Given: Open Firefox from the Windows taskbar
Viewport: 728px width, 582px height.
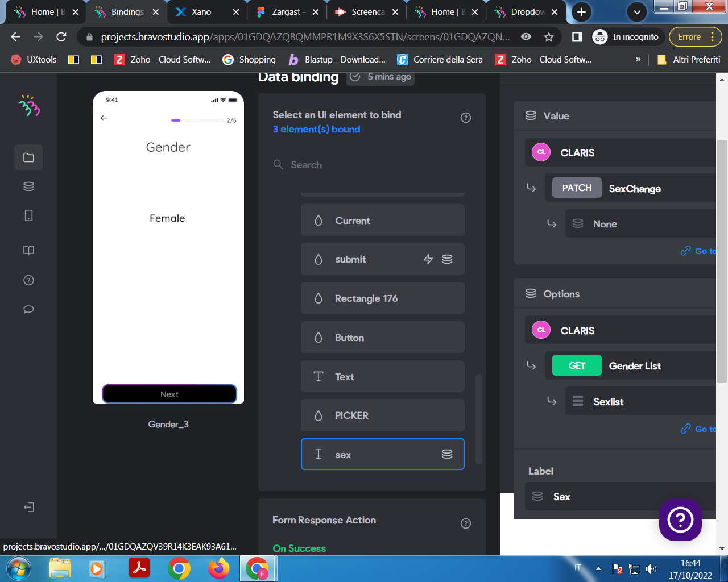Looking at the screenshot, I should click(x=219, y=568).
